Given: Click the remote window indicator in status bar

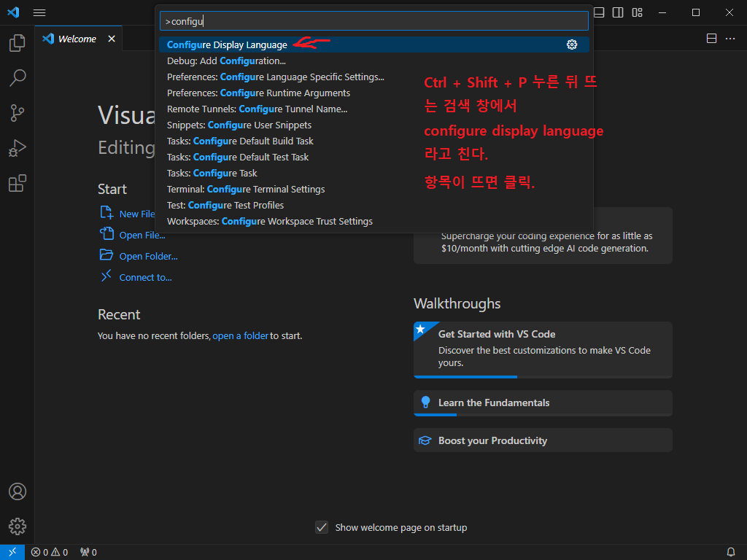Looking at the screenshot, I should 12,552.
